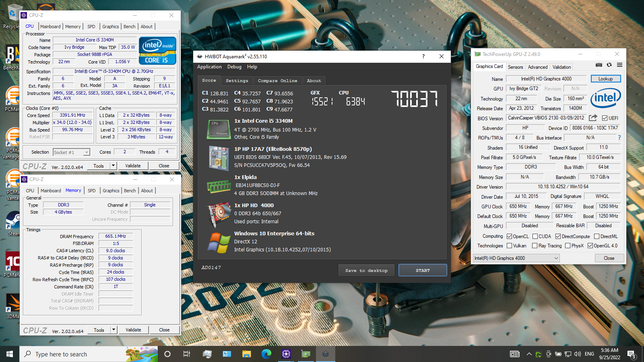This screenshot has width=644, height=362.
Task: Toggle the DirectCompute checkbox
Action: [x=558, y=237]
